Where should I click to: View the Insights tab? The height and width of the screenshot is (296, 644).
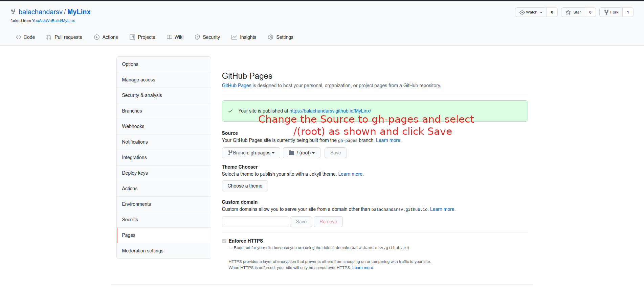point(244,37)
